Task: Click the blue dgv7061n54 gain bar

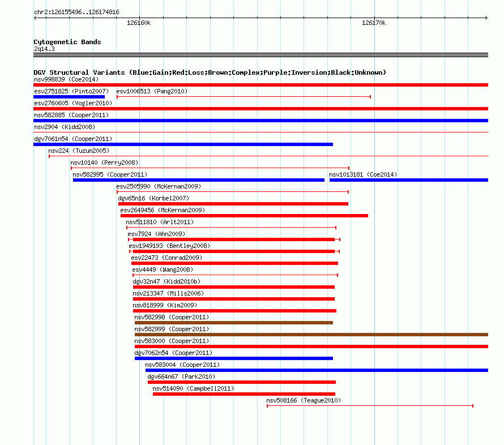Action: [x=183, y=144]
